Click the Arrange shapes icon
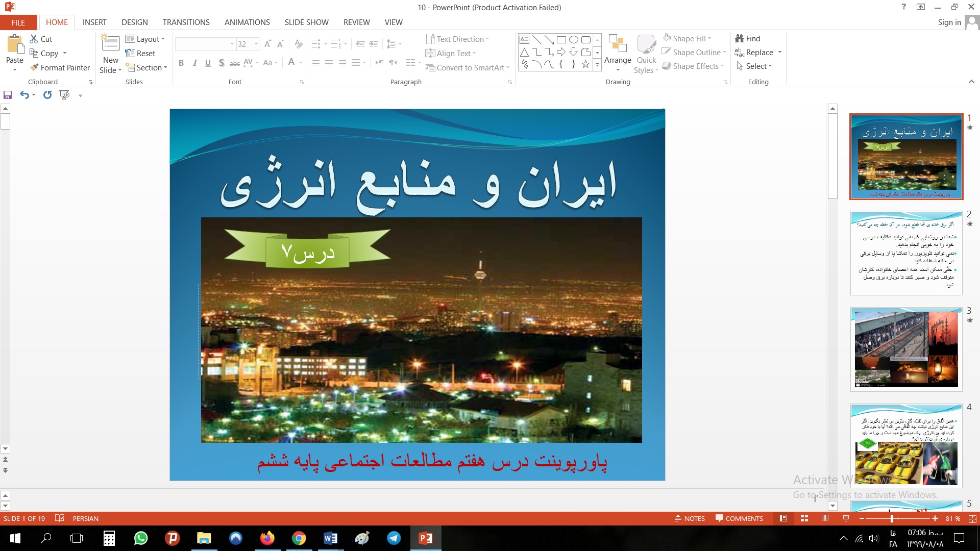Image resolution: width=980 pixels, height=551 pixels. point(618,44)
